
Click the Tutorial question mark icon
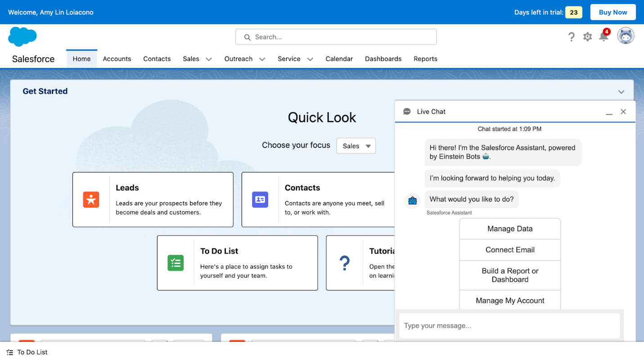coord(344,263)
